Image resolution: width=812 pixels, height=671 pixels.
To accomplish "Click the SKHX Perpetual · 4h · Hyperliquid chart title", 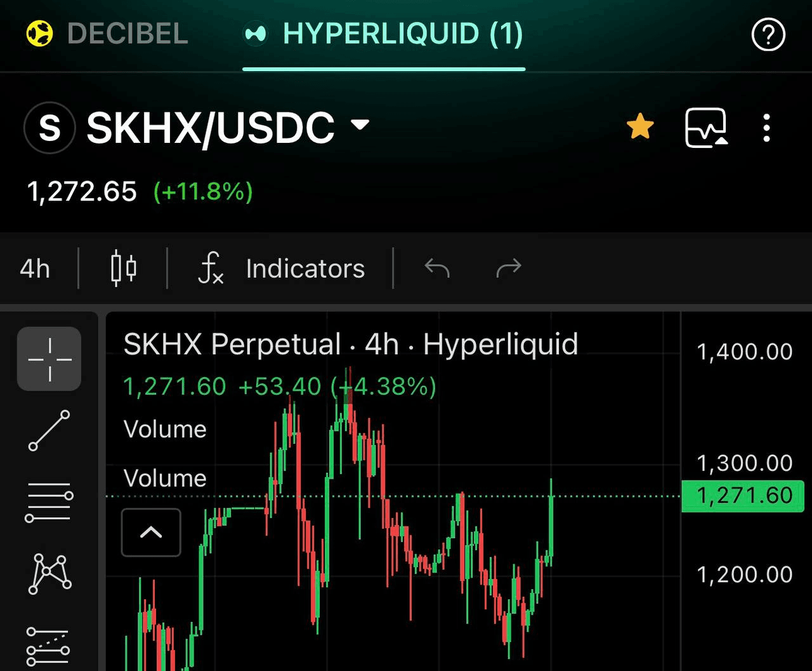I will pos(351,345).
